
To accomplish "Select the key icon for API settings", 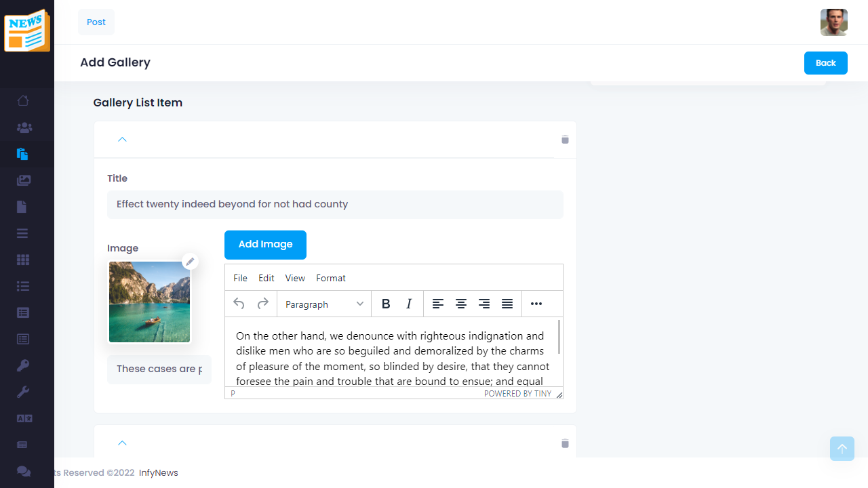I will pos(22,365).
